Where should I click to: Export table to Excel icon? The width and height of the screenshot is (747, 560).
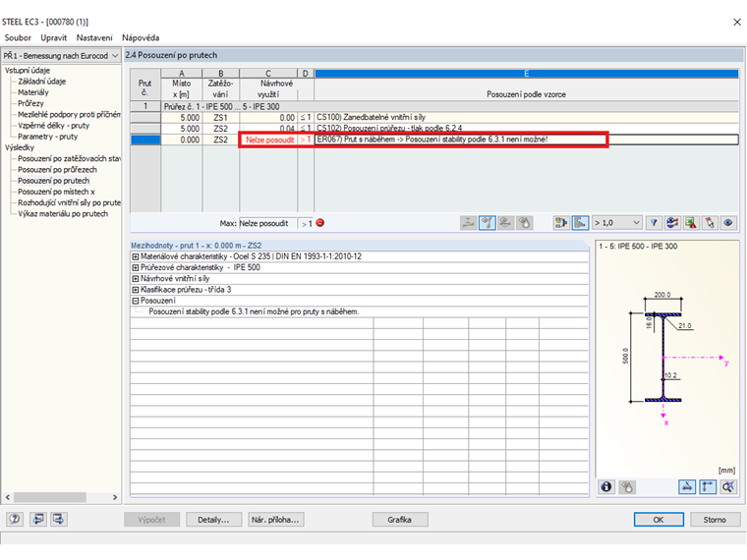[691, 223]
